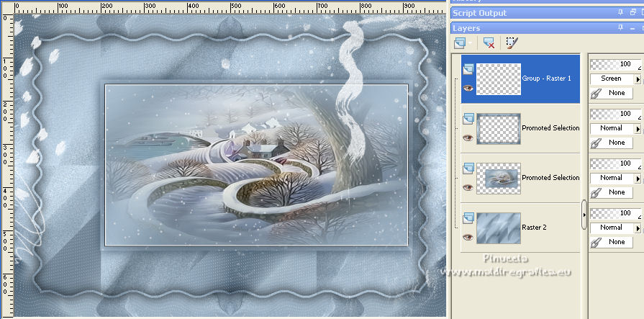644x319 pixels.
Task: Click opacity slider of Raster 2 layer
Action: tap(616, 213)
